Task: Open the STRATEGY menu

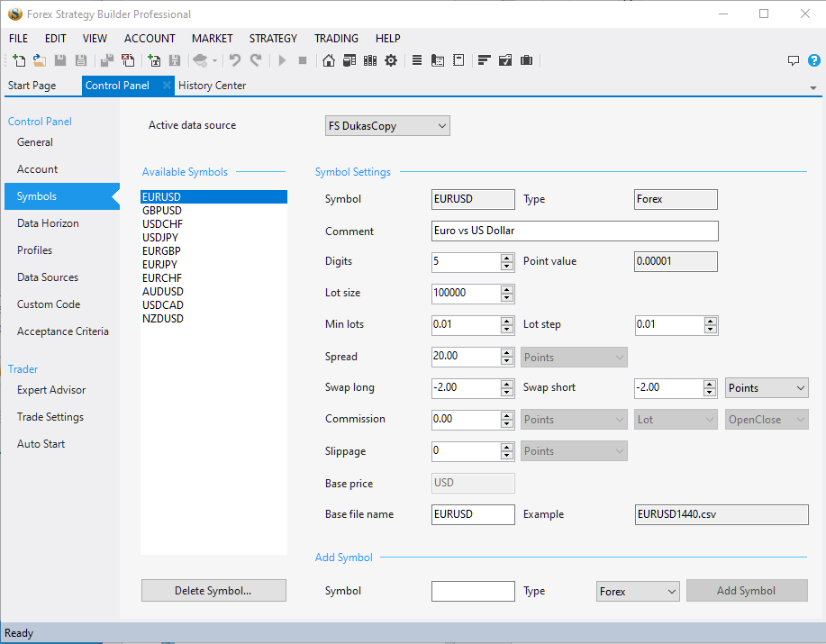Action: click(273, 39)
